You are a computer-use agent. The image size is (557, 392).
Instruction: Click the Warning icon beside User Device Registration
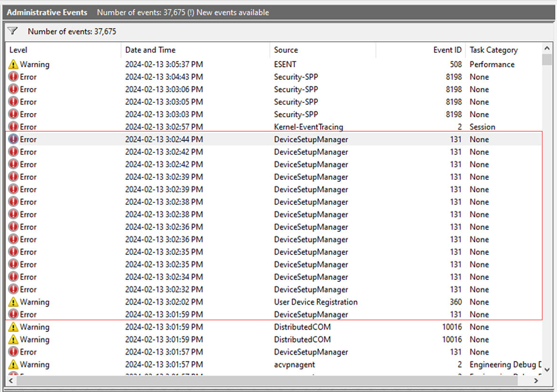(x=13, y=302)
